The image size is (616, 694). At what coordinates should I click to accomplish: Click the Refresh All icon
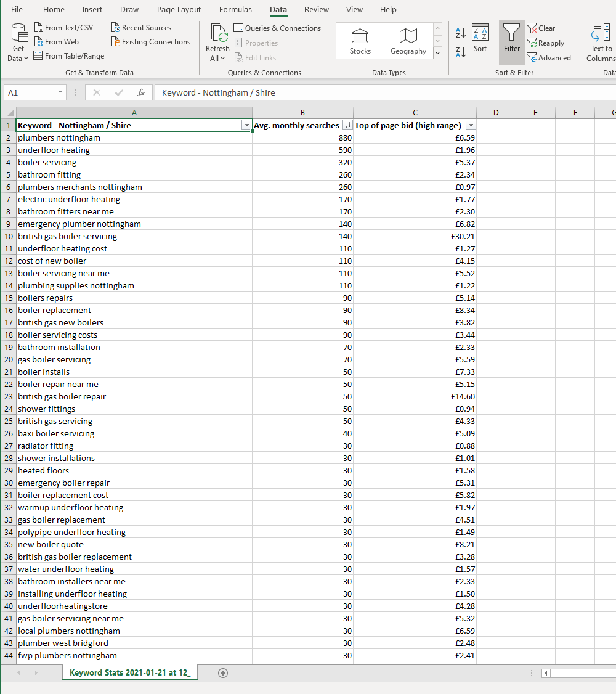[x=217, y=34]
